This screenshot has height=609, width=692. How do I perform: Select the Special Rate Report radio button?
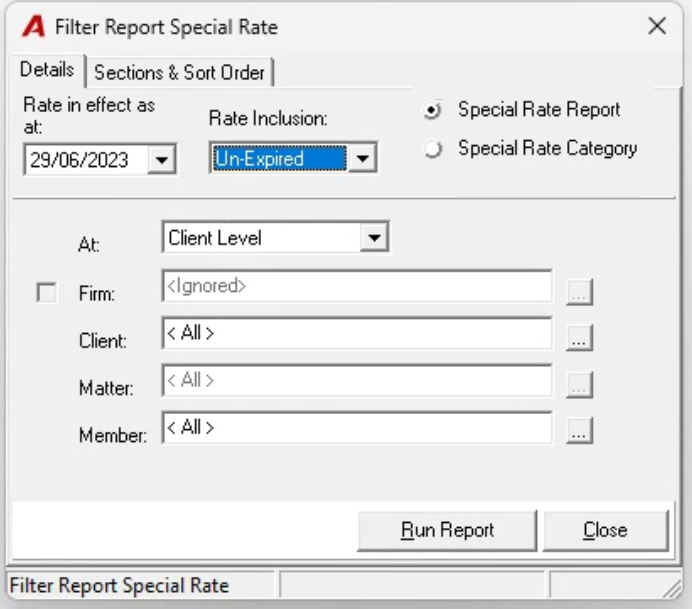point(432,110)
